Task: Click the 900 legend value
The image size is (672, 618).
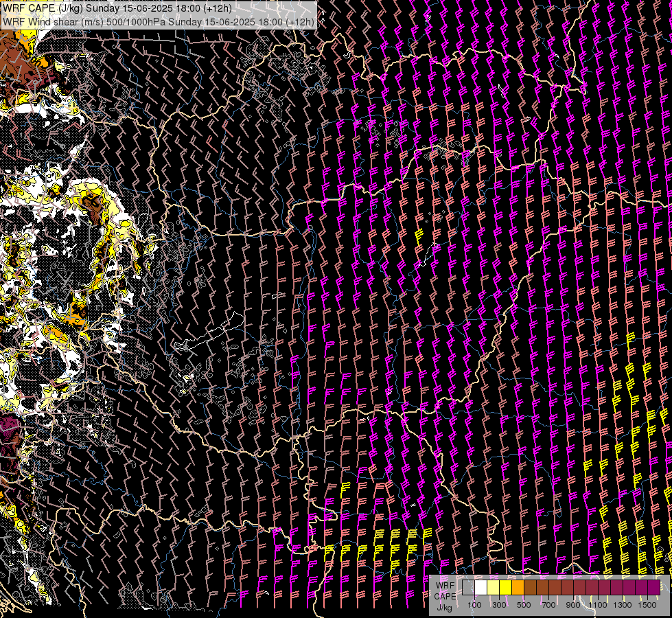Action: point(573,605)
